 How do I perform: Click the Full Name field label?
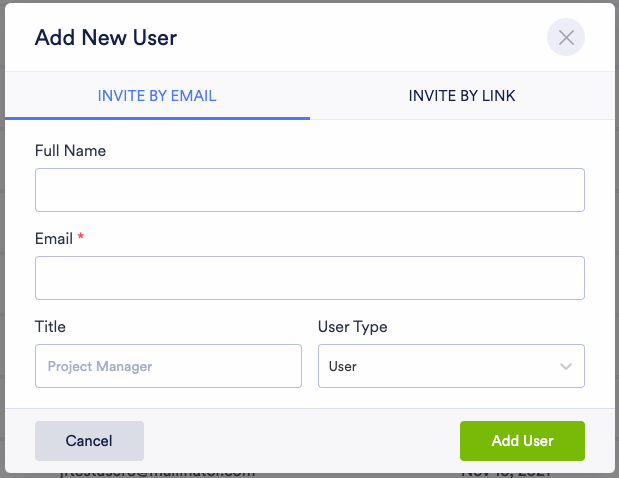pyautogui.click(x=70, y=151)
